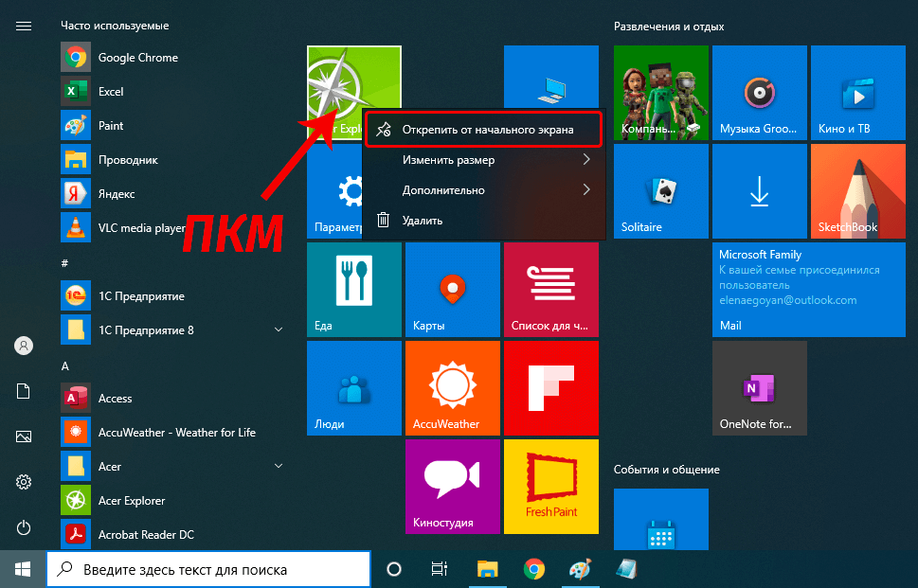Open the AccuWeather tile
Viewport: 918px width, 588px height.
[452, 387]
